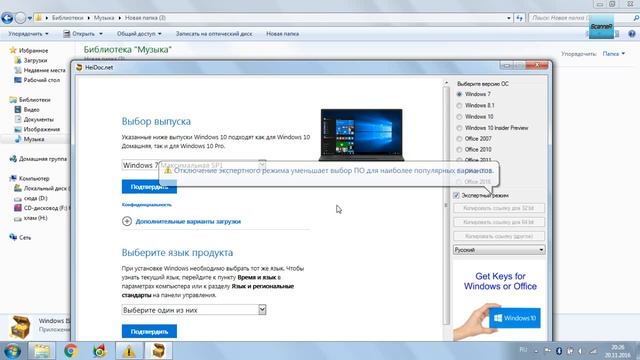The image size is (640, 360).
Task: Open the Общий доступ menu
Action: coord(139,34)
